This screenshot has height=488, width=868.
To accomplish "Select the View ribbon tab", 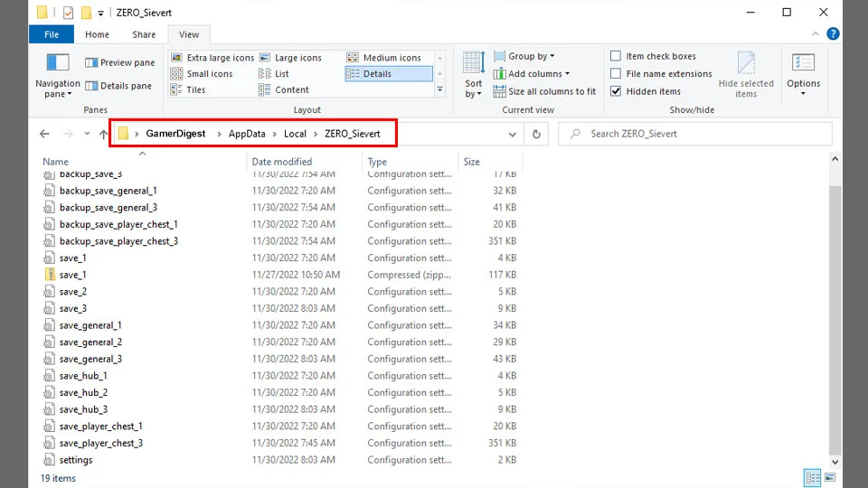I will 189,34.
